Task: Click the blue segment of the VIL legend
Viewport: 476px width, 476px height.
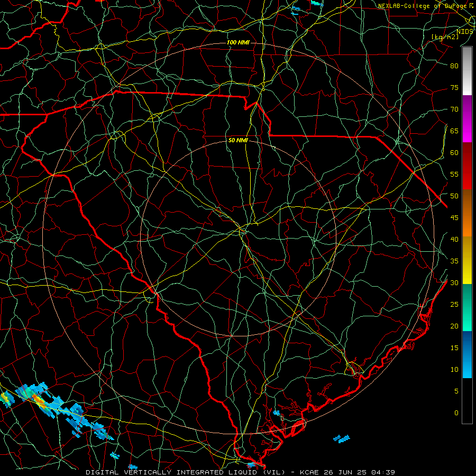Action: click(x=467, y=354)
